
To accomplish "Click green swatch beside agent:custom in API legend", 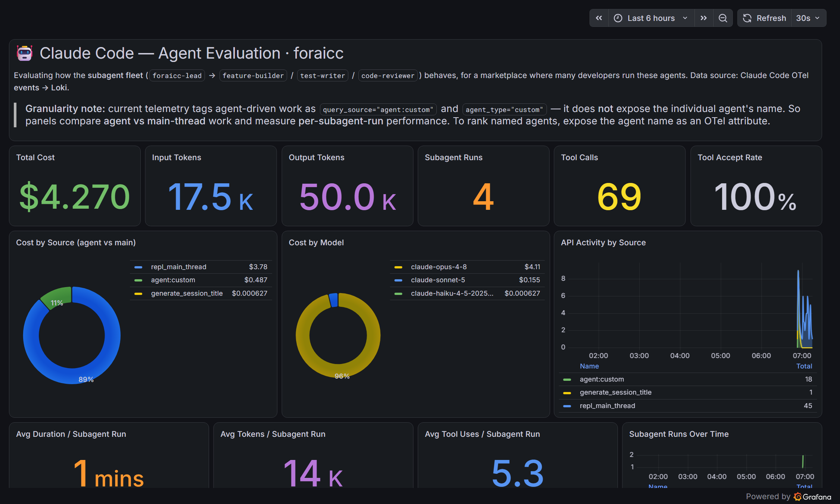I will (x=567, y=380).
